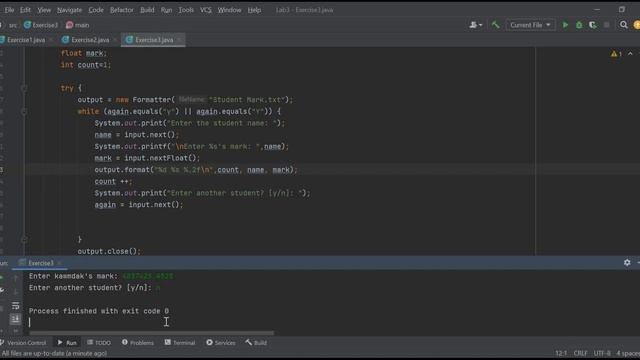
Task: Open the View menu
Action: point(44,10)
